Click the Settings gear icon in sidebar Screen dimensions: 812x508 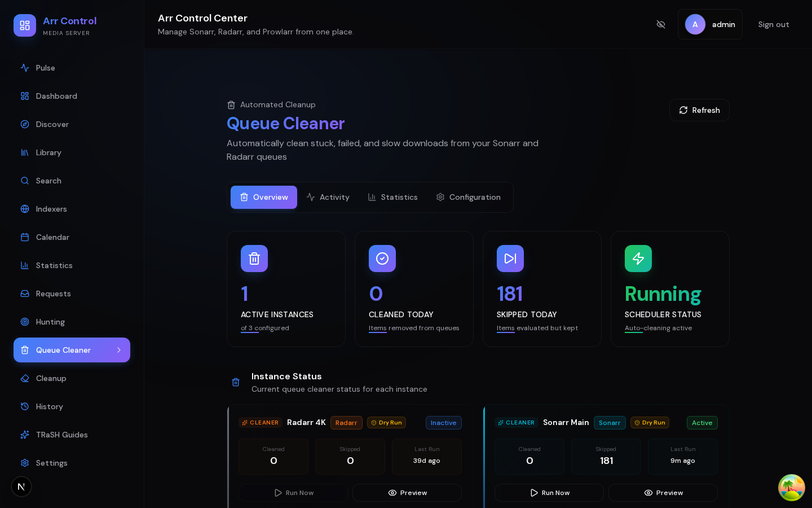[x=25, y=463]
